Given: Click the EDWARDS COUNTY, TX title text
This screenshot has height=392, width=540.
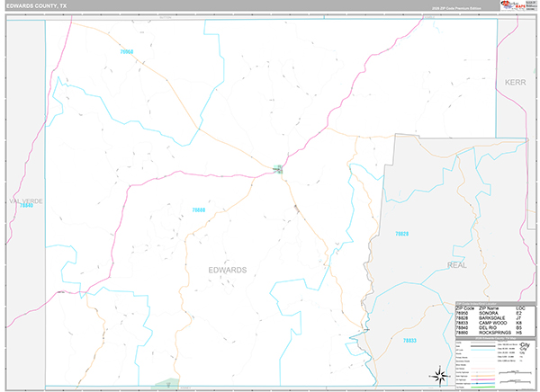Looking at the screenshot, I should coord(37,6).
